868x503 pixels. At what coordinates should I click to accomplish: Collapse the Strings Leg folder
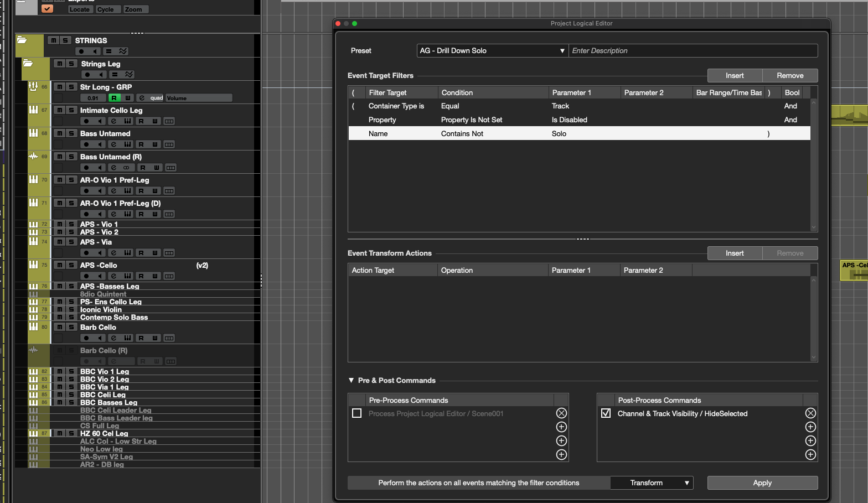tap(28, 63)
